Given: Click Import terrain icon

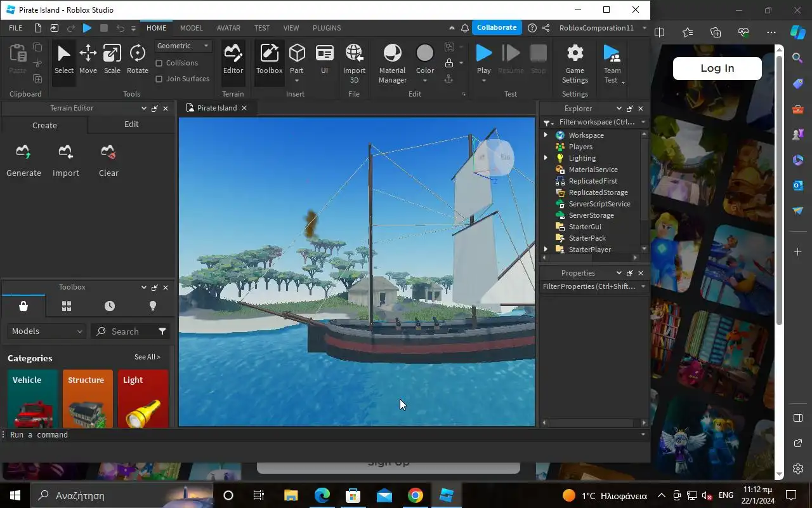Looking at the screenshot, I should 65,161.
